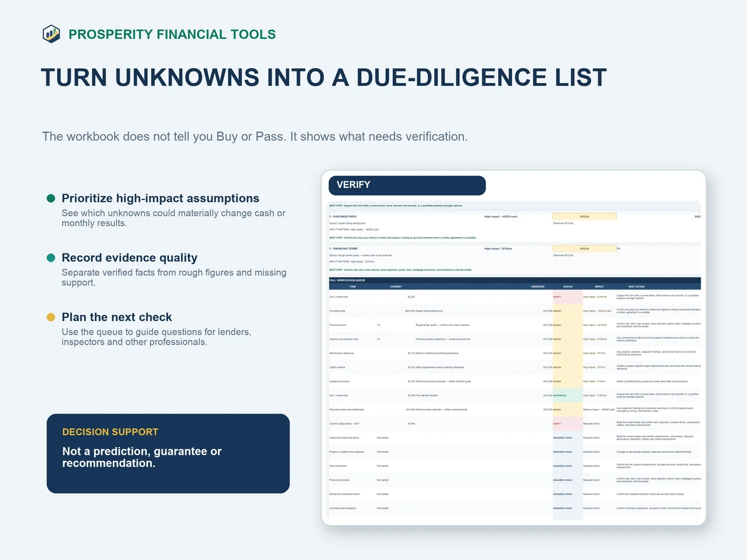Click the ROUGH badge in Financing Terms section
The height and width of the screenshot is (560, 747).
(584, 249)
